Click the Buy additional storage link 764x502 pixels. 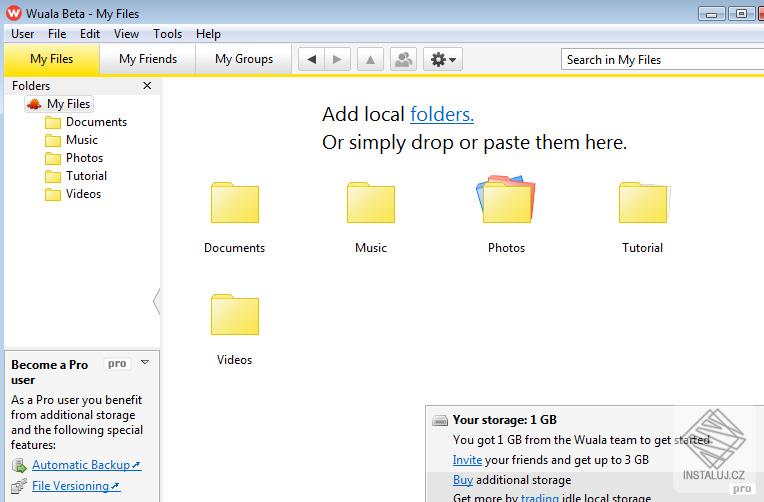pos(463,480)
